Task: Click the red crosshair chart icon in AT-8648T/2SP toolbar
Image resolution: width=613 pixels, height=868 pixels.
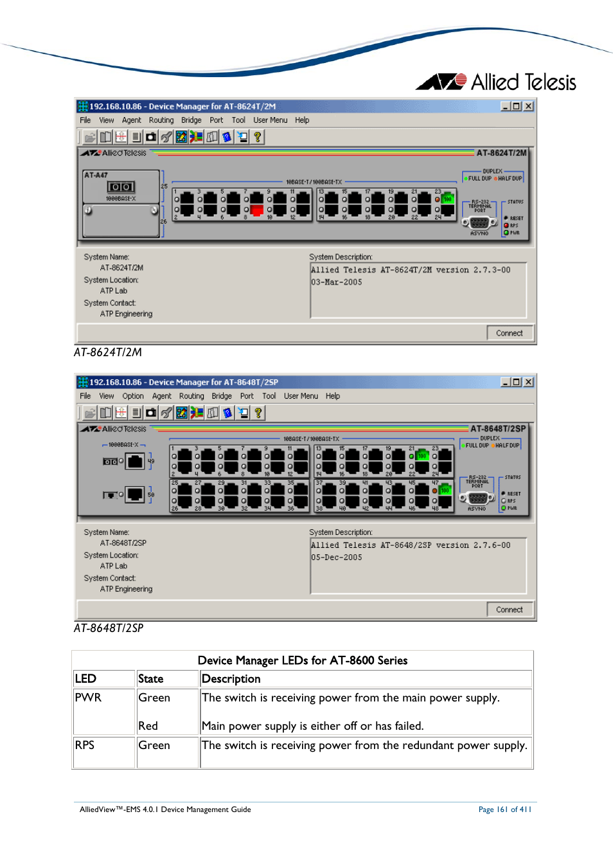Action: [x=121, y=413]
